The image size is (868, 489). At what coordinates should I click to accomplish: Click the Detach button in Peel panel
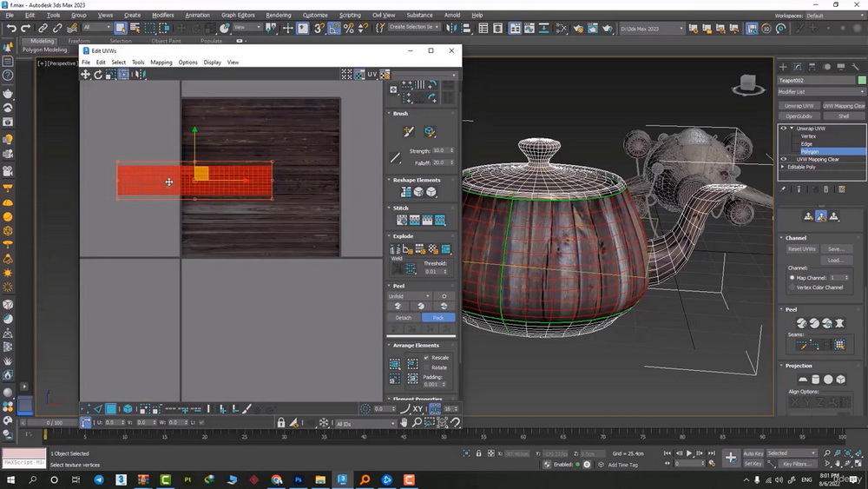coord(404,318)
